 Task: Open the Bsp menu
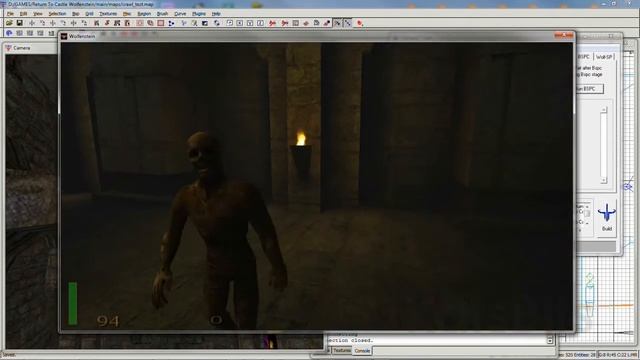tap(76, 13)
